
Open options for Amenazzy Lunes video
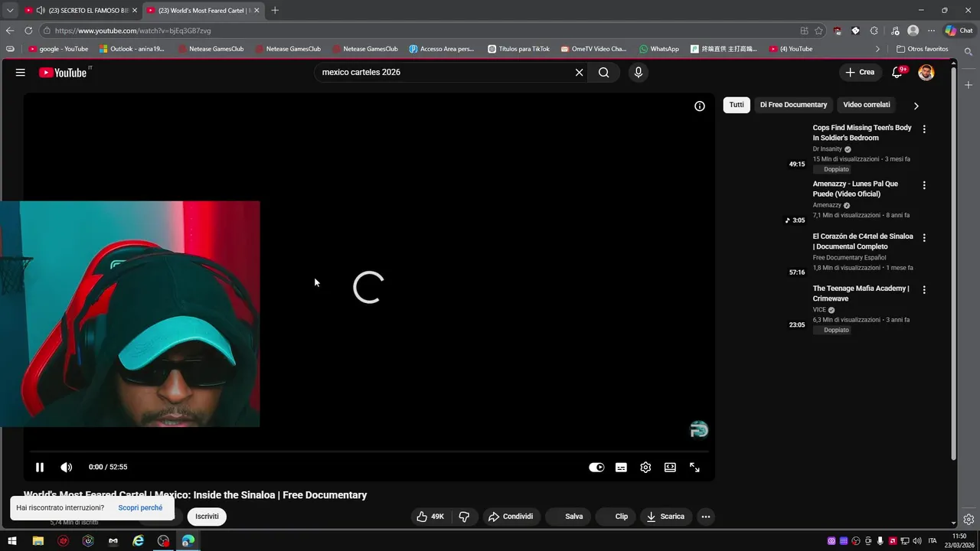[x=924, y=185]
